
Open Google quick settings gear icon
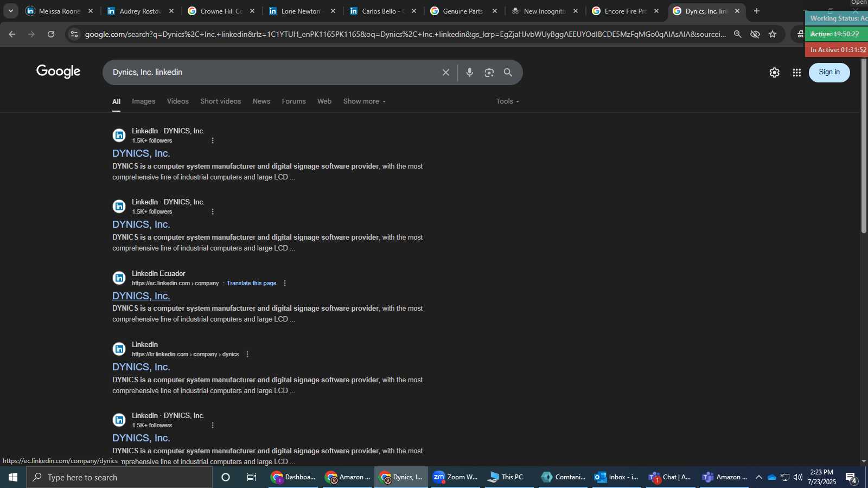(775, 72)
